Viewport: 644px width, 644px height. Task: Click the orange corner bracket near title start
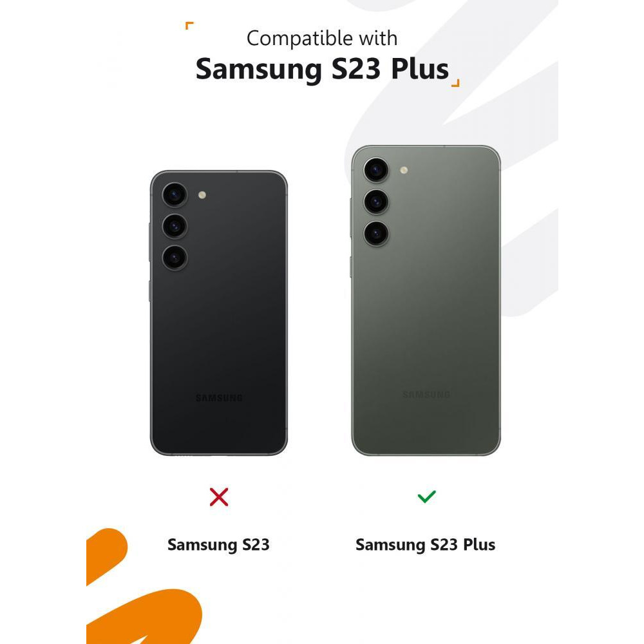tap(189, 26)
